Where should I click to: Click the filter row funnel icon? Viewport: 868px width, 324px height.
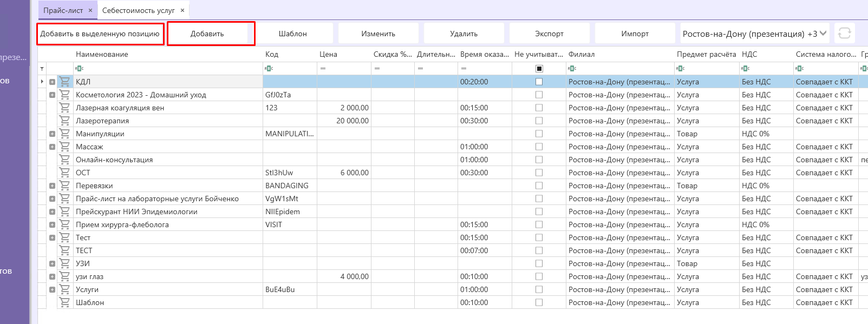42,69
